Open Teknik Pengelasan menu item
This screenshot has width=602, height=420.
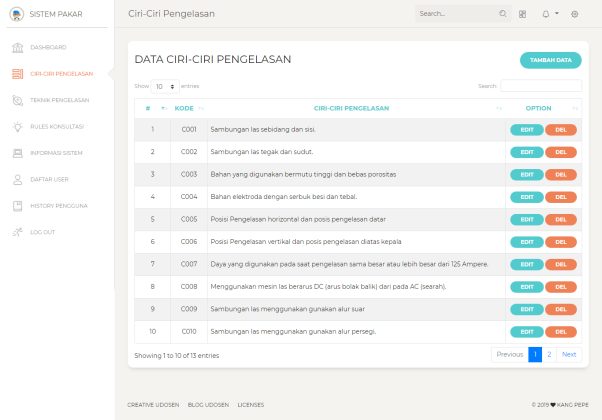click(59, 100)
